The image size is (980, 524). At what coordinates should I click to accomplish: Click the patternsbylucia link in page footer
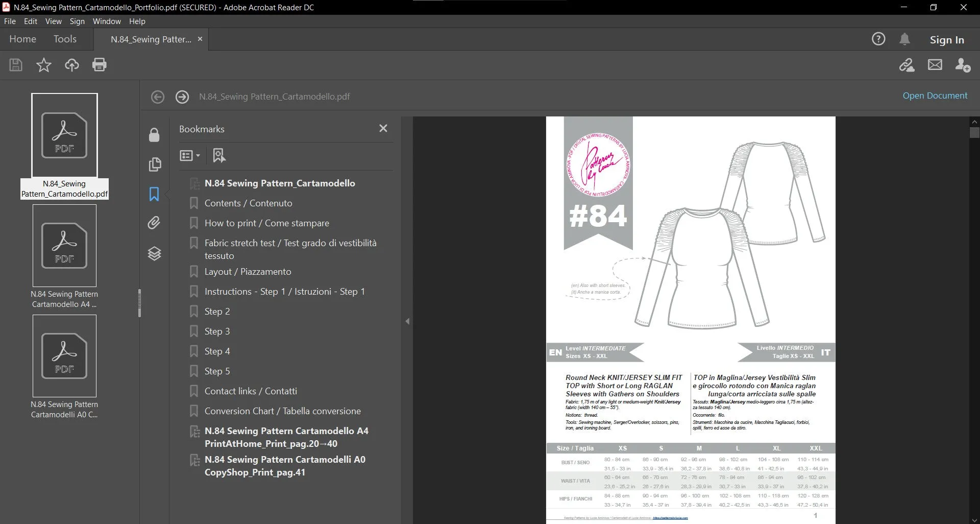(x=670, y=518)
